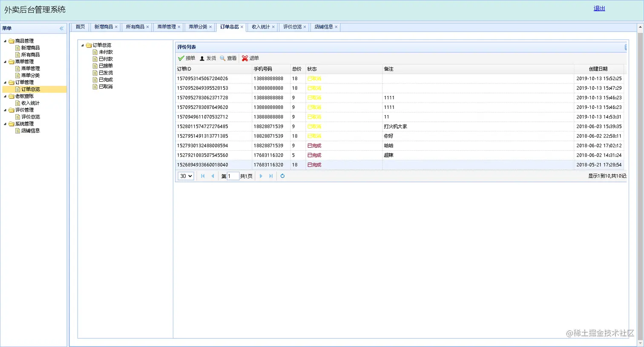Image resolution: width=644 pixels, height=347 pixels.
Task: Sort by the 订单ID column header
Action: (213, 69)
